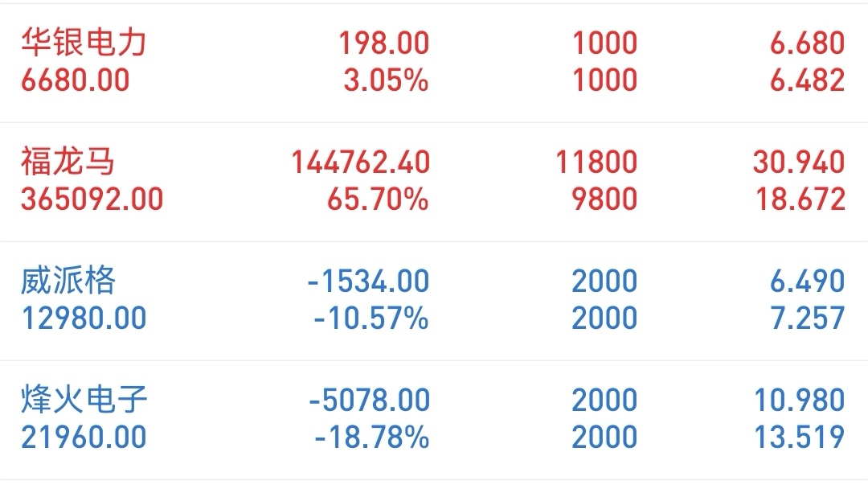Screen dimensions: 868x489
Task: Select market value 365092.00 under 福龙马
Action: click(92, 199)
